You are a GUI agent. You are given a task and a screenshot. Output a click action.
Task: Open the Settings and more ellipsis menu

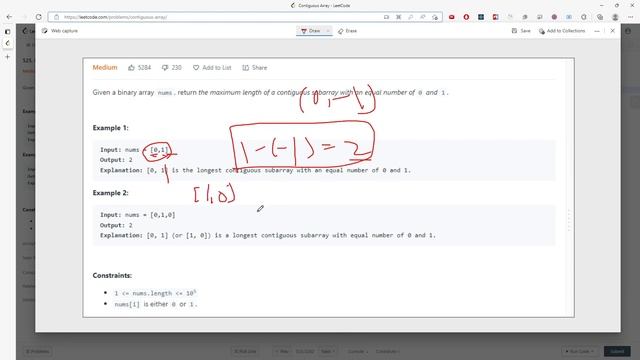(x=630, y=17)
